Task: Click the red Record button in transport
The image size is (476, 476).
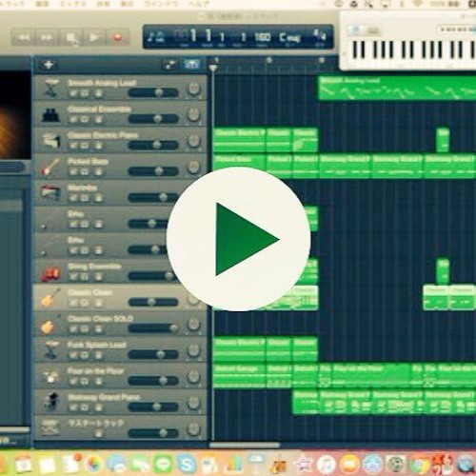Action: 117,38
